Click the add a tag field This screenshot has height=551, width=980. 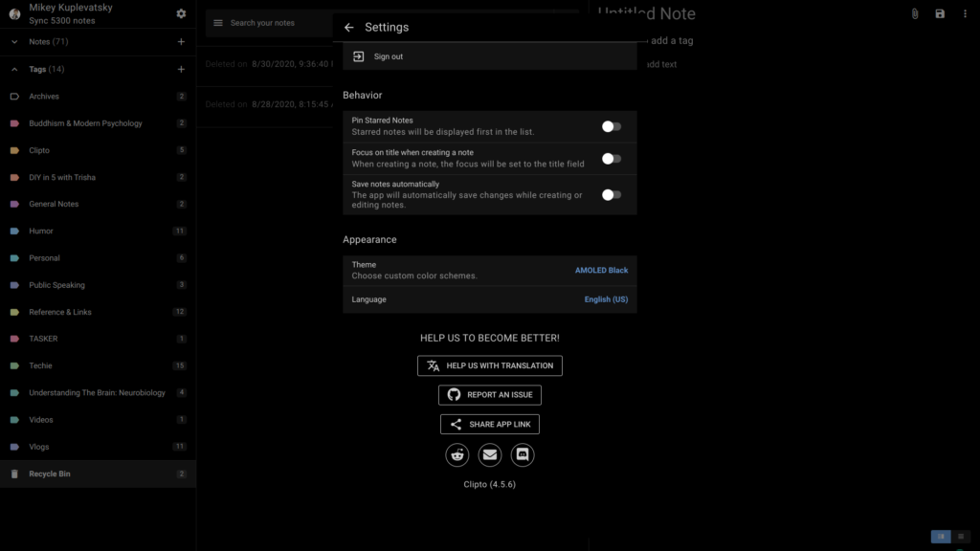672,40
